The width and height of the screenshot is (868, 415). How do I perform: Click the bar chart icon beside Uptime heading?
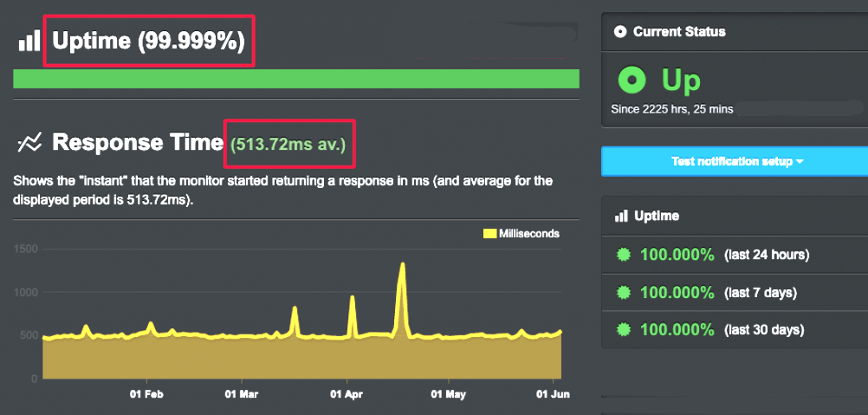[29, 41]
